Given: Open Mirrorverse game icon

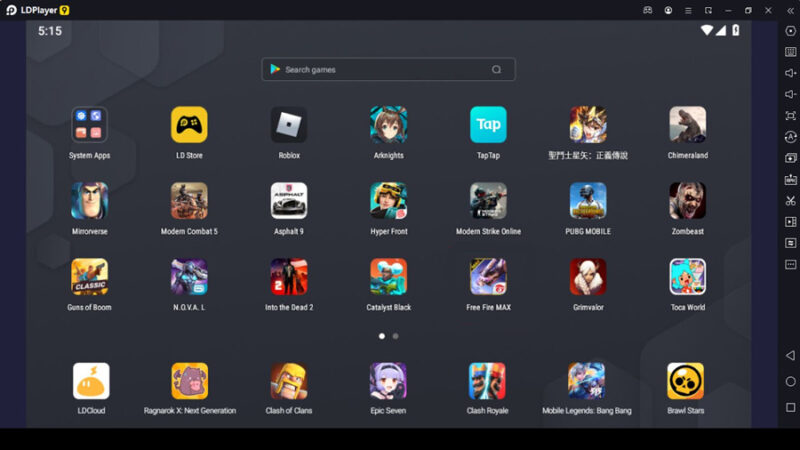Looking at the screenshot, I should (x=89, y=201).
